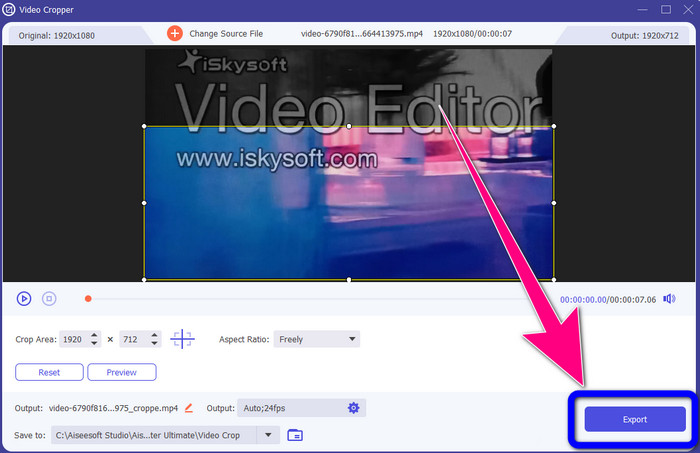
Task: Play the video preview
Action: click(x=24, y=299)
